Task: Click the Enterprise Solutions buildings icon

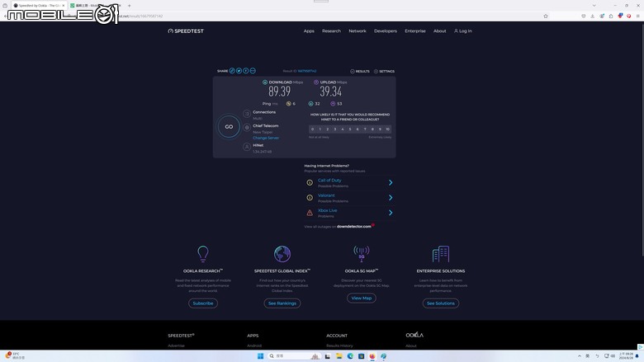Action: pyautogui.click(x=441, y=254)
